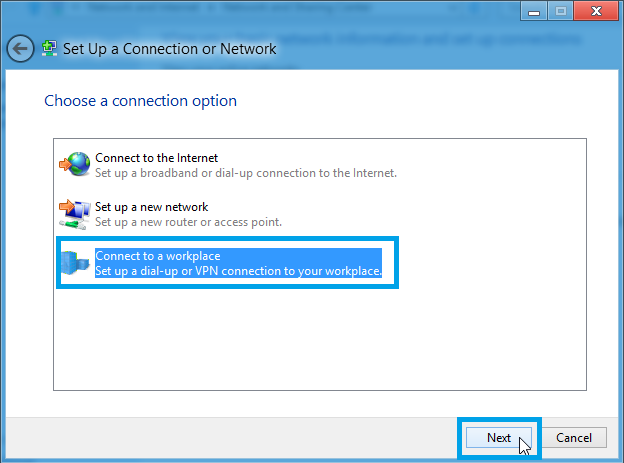Close the wizard with the red X
Image resolution: width=624 pixels, height=463 pixels.
tap(596, 11)
